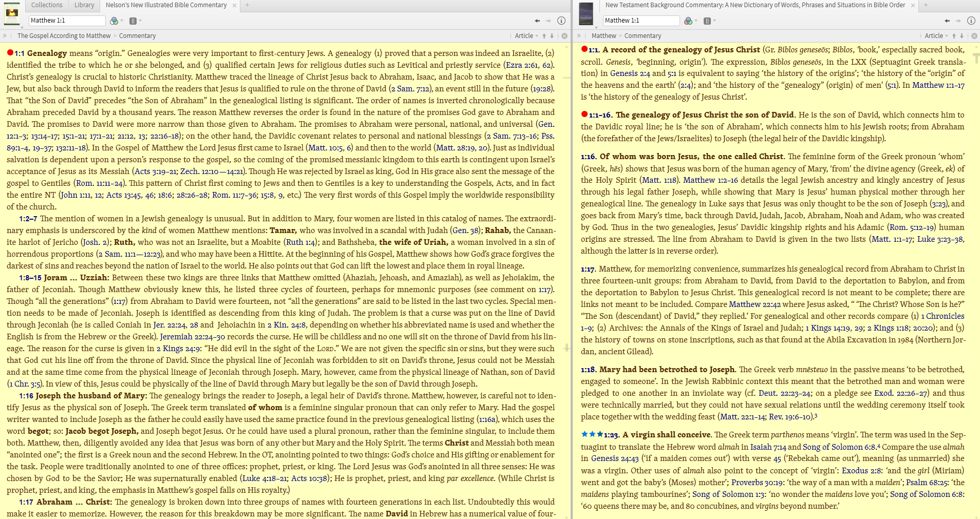Image resolution: width=980 pixels, height=519 pixels.
Task: Open the Jeremiah 22:24–30 reference link
Action: tap(193, 337)
